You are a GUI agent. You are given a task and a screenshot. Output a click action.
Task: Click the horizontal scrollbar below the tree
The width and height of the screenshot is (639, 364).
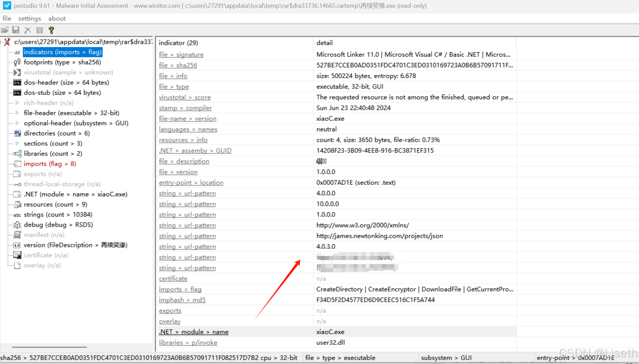(x=49, y=347)
